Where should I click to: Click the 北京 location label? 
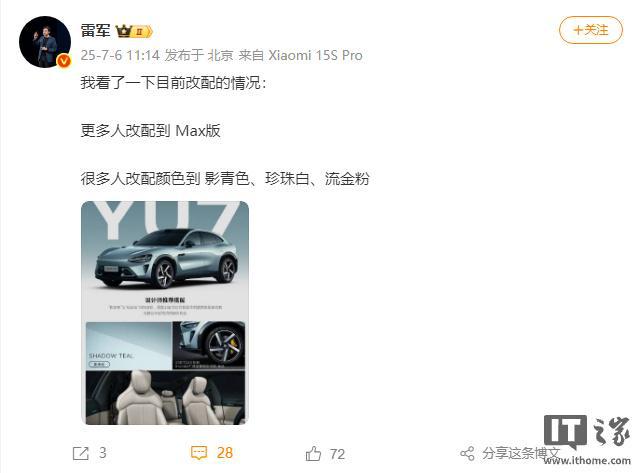coord(220,55)
